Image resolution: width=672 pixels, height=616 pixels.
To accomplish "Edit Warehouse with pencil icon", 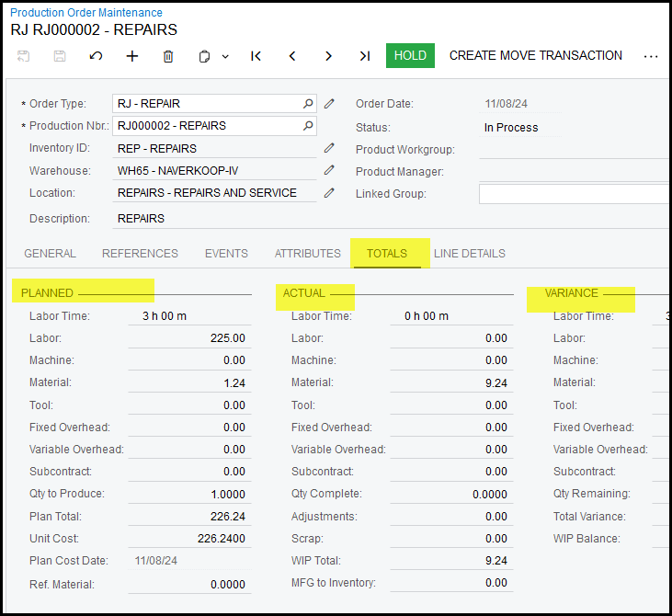I will tap(329, 170).
